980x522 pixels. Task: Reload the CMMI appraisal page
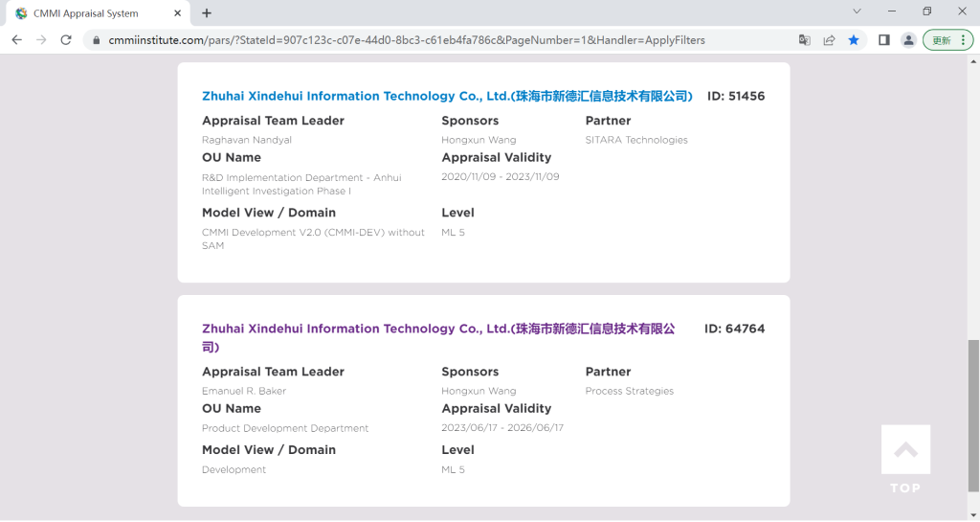(x=66, y=40)
